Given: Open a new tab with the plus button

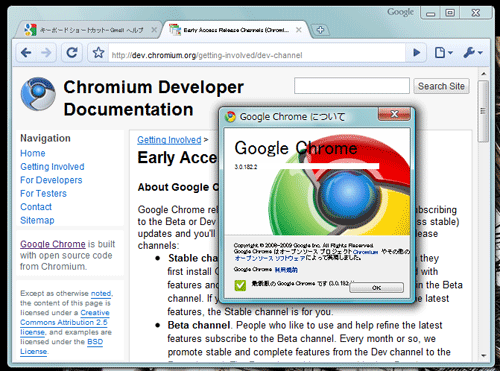Looking at the screenshot, I should click(x=320, y=30).
